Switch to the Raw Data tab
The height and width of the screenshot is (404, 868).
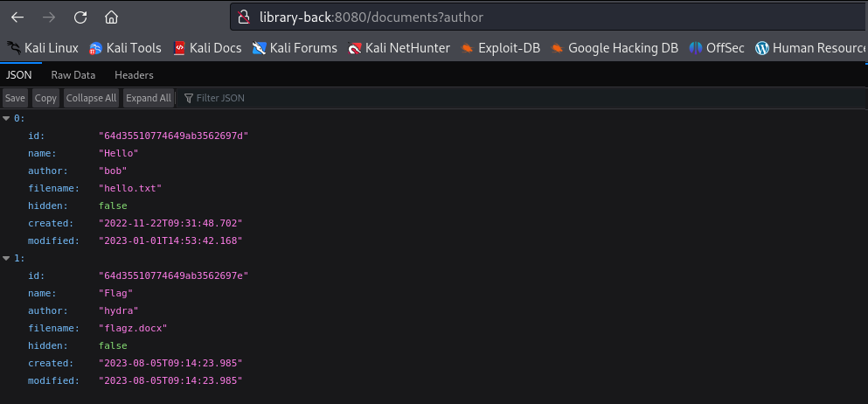[73, 74]
